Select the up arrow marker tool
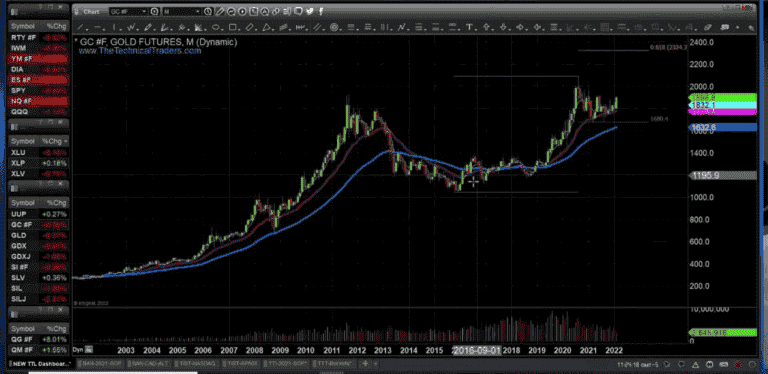Screen dimensions: 768x374 [x=486, y=27]
